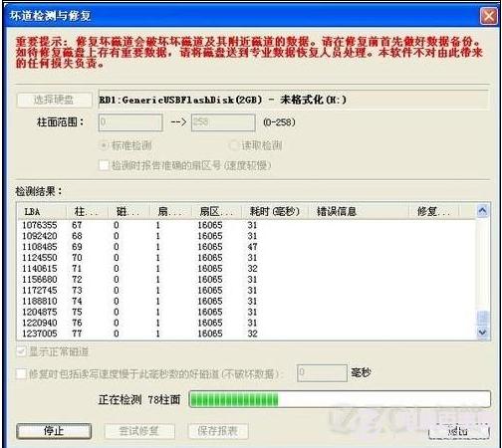
Task: Select the row with LBA 1108485
Action: pos(246,247)
